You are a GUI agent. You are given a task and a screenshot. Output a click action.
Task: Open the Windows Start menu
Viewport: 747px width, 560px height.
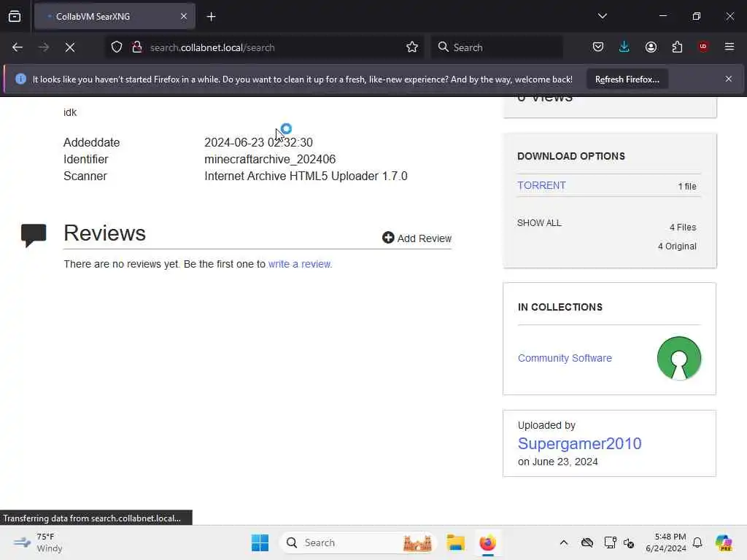pos(260,542)
